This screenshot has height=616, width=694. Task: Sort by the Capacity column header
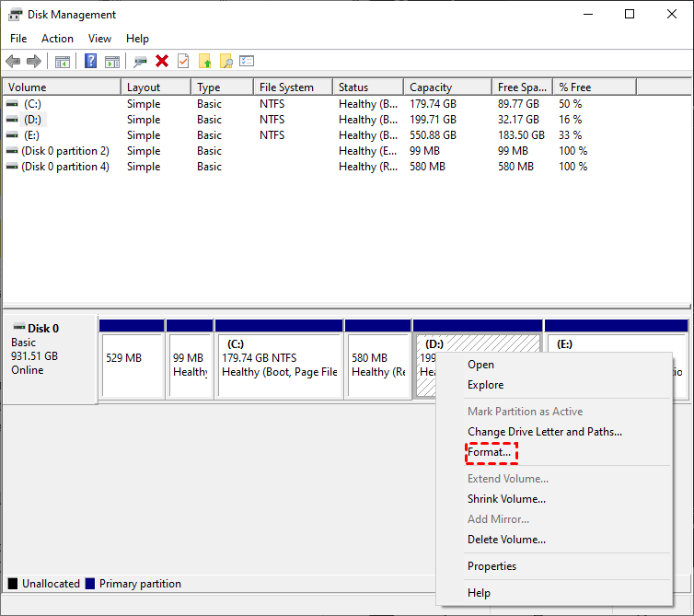431,87
